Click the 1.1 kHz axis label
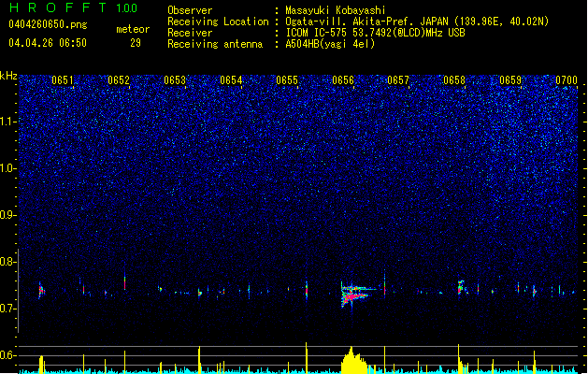The width and height of the screenshot is (588, 374). pyautogui.click(x=8, y=122)
